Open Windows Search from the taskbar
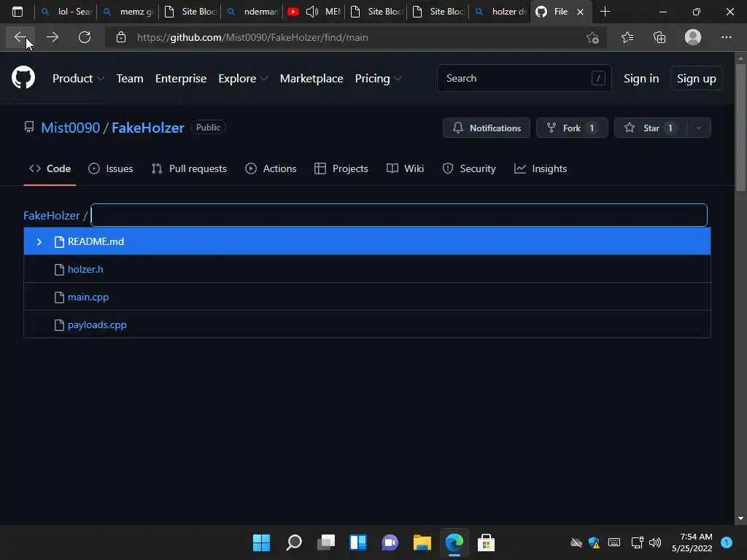 pyautogui.click(x=294, y=542)
